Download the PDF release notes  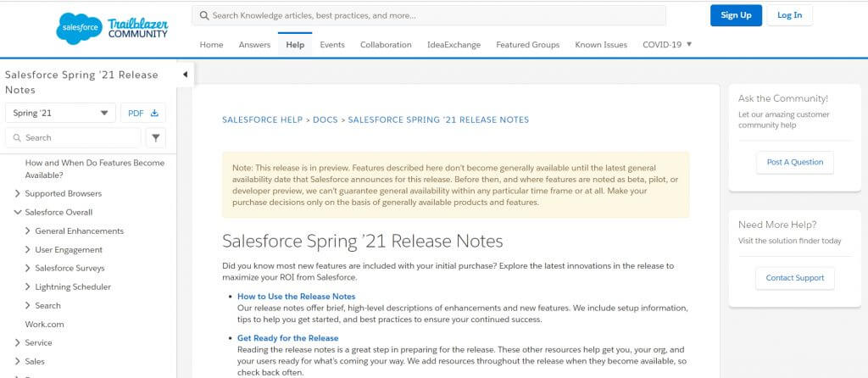pos(142,113)
